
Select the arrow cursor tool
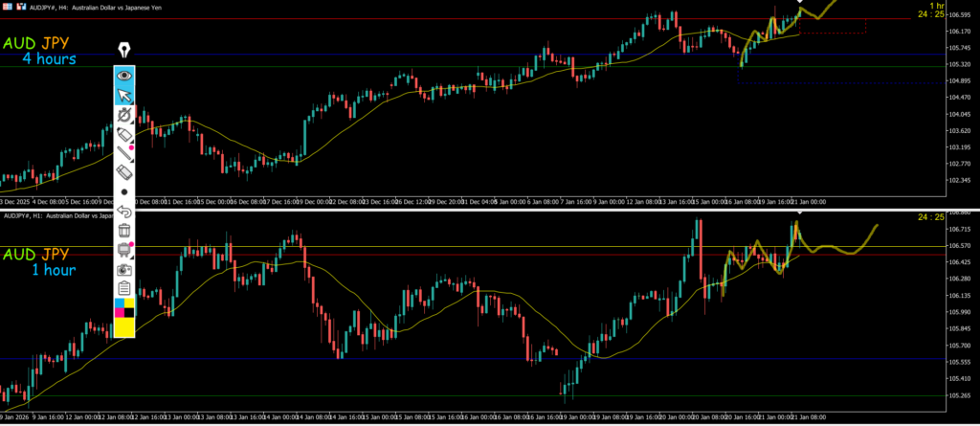(123, 95)
